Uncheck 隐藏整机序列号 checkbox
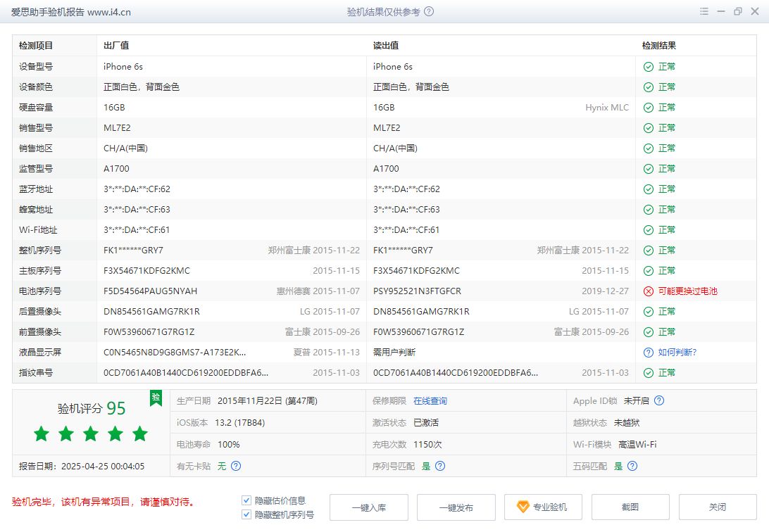This screenshot has height=532, width=769. [246, 514]
